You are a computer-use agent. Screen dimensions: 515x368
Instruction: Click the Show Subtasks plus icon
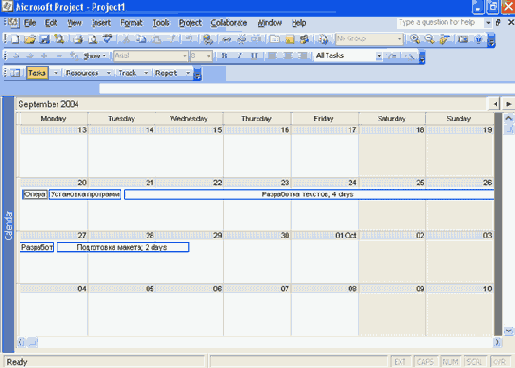tap(44, 56)
